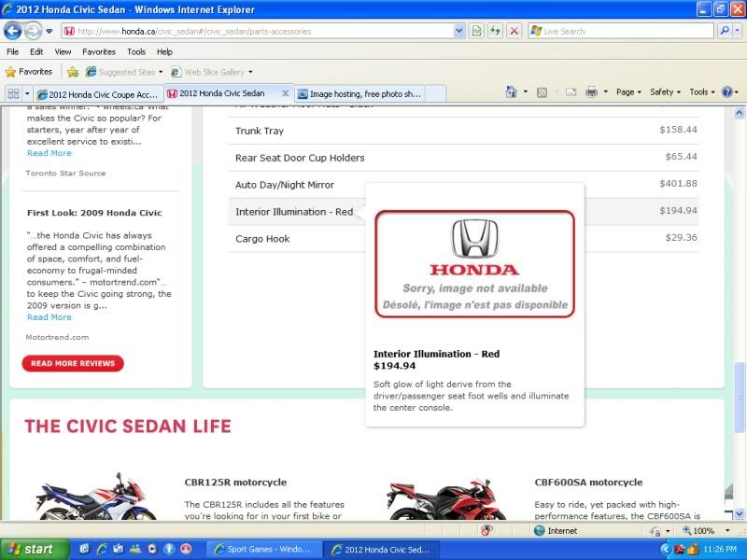This screenshot has height=560, width=747.
Task: Stop loading with the red X icon
Action: 514,31
